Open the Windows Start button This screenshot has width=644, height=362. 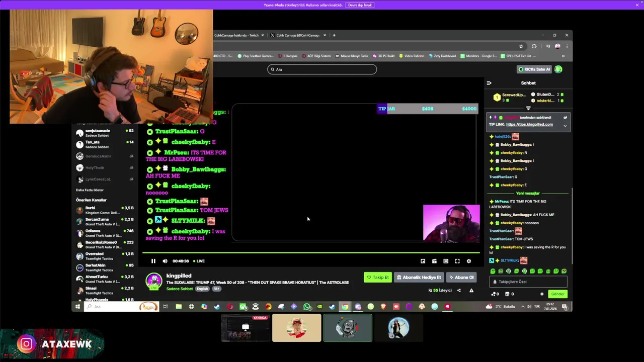click(x=77, y=307)
